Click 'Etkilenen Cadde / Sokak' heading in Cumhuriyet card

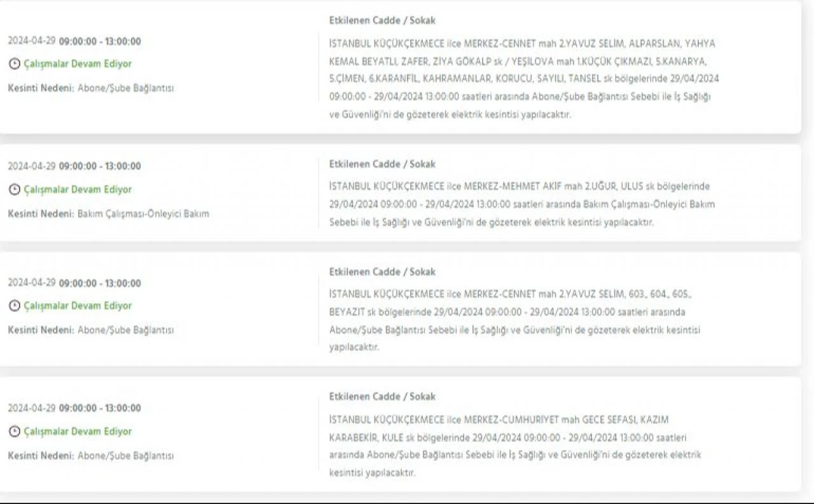pos(382,397)
